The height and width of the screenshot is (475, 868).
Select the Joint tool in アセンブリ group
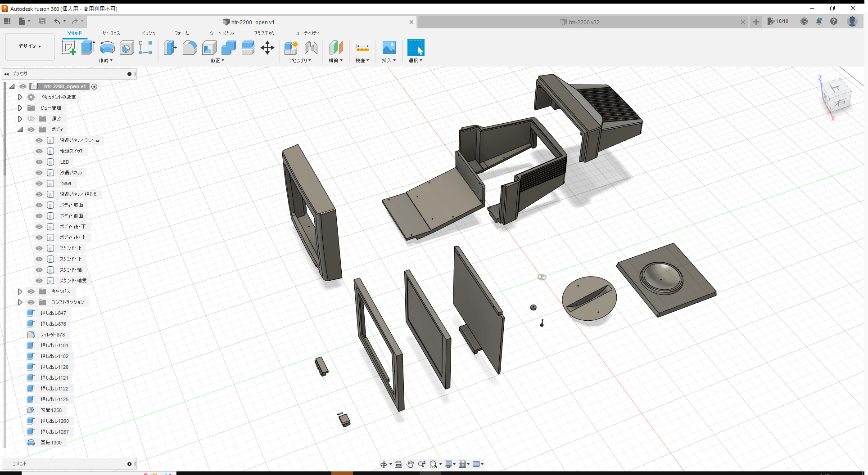point(311,47)
